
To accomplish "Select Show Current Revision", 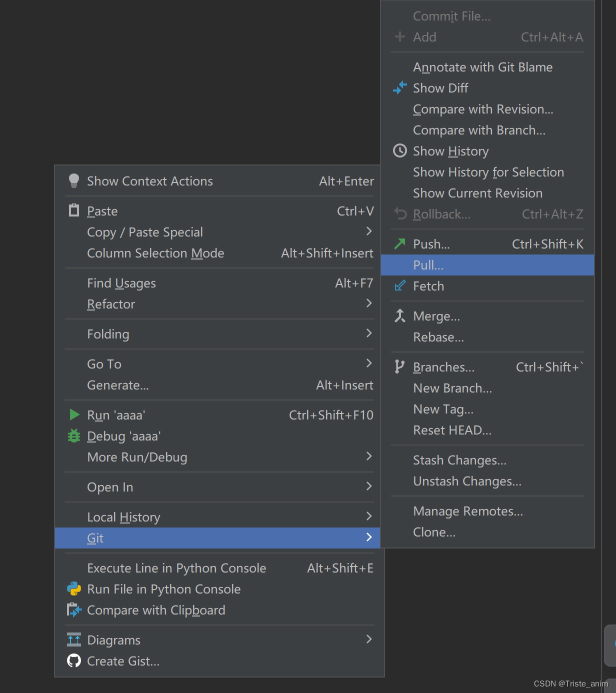I will [x=487, y=193].
